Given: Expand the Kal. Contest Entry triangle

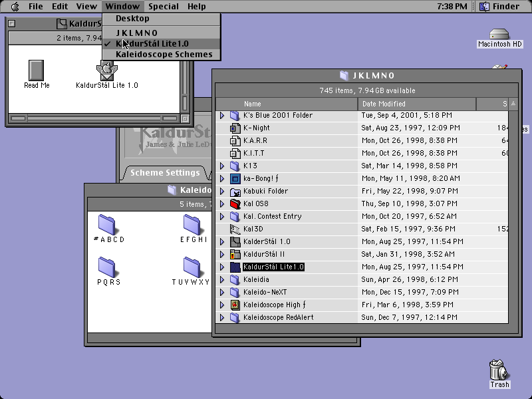Looking at the screenshot, I should click(222, 216).
